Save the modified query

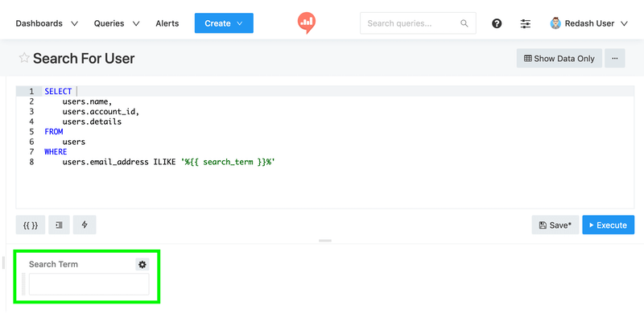coord(555,225)
